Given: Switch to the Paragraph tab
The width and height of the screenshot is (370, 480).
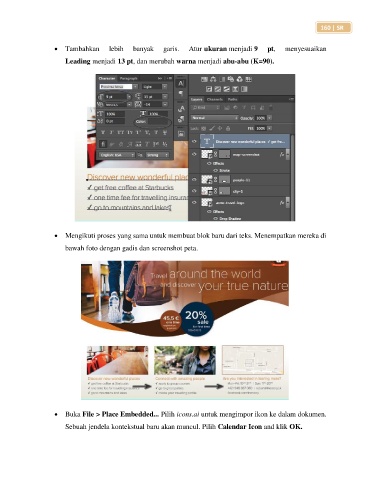Looking at the screenshot, I should click(128, 78).
